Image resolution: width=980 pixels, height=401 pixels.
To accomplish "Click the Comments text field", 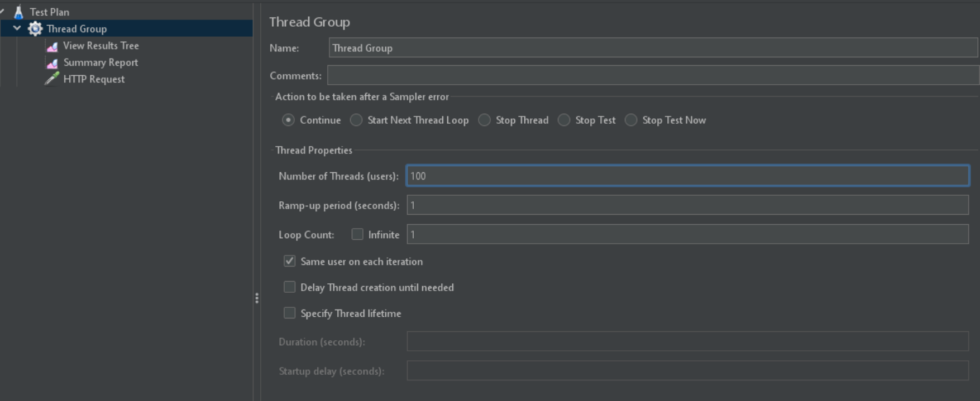I will tap(652, 75).
